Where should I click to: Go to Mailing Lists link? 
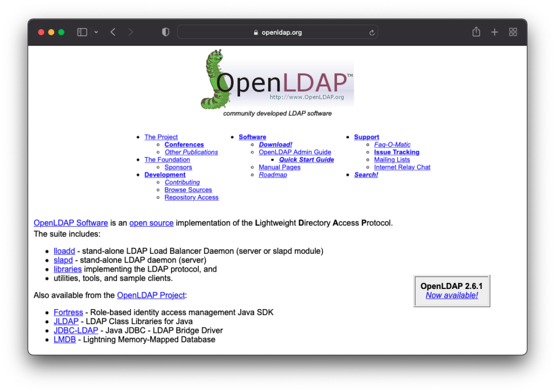click(392, 160)
